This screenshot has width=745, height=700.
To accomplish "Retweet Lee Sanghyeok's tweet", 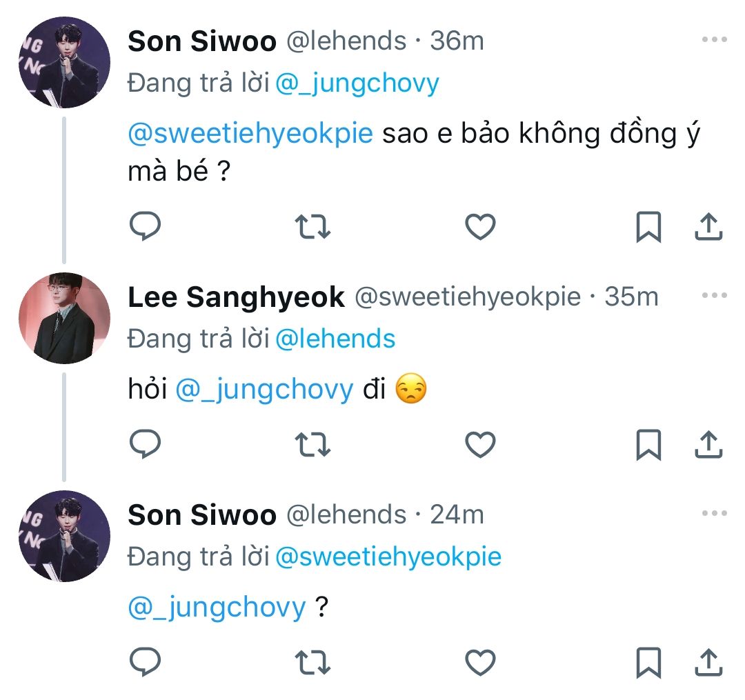I will pos(312,445).
